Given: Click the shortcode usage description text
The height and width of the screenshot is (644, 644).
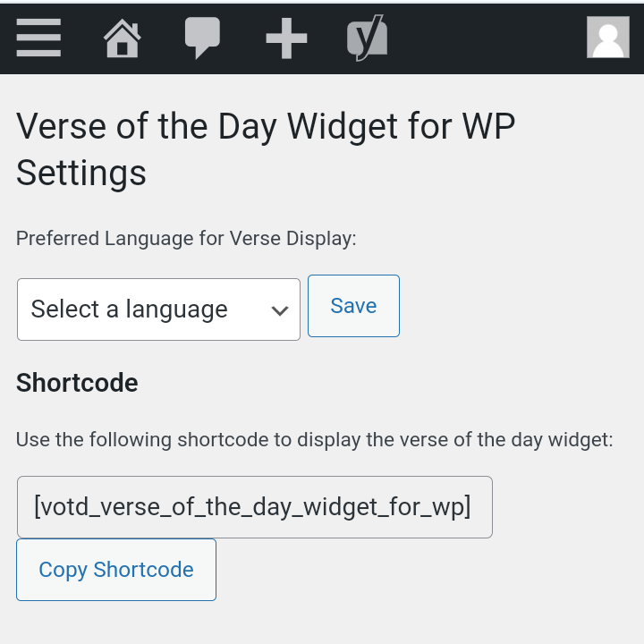Looking at the screenshot, I should [314, 440].
